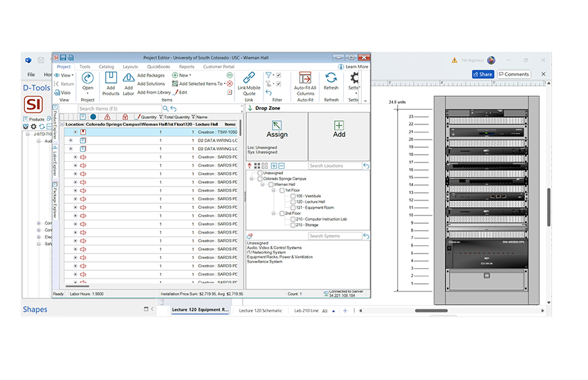Open the Customer Portal ribbon tab
Viewport: 588px width, 380px height.
219,66
